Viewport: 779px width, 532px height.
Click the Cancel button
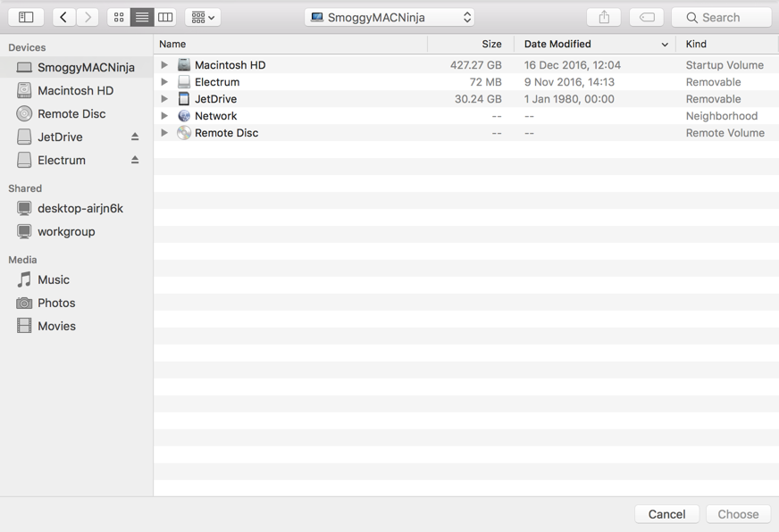tap(666, 514)
